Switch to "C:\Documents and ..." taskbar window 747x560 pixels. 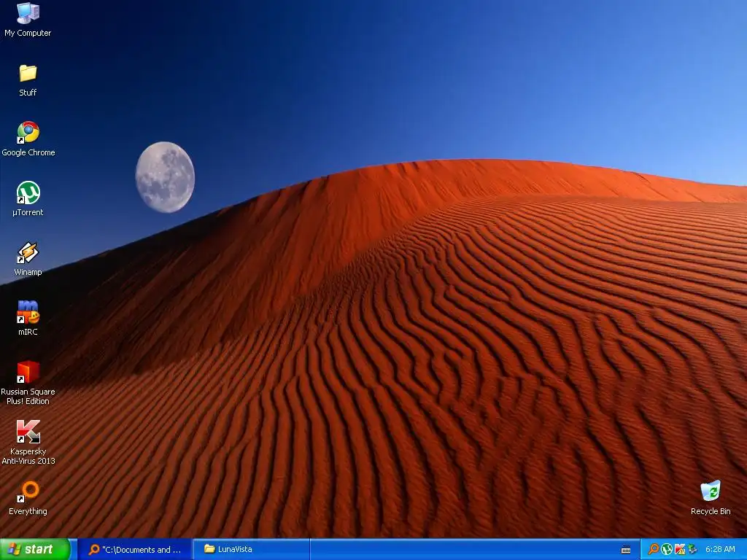pos(135,550)
